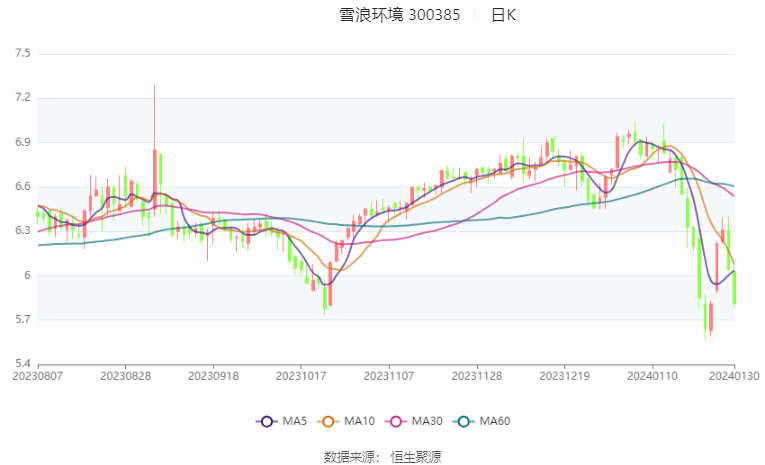Toggle the MA30 legend series
The width and height of the screenshot is (765, 465).
pos(414,421)
